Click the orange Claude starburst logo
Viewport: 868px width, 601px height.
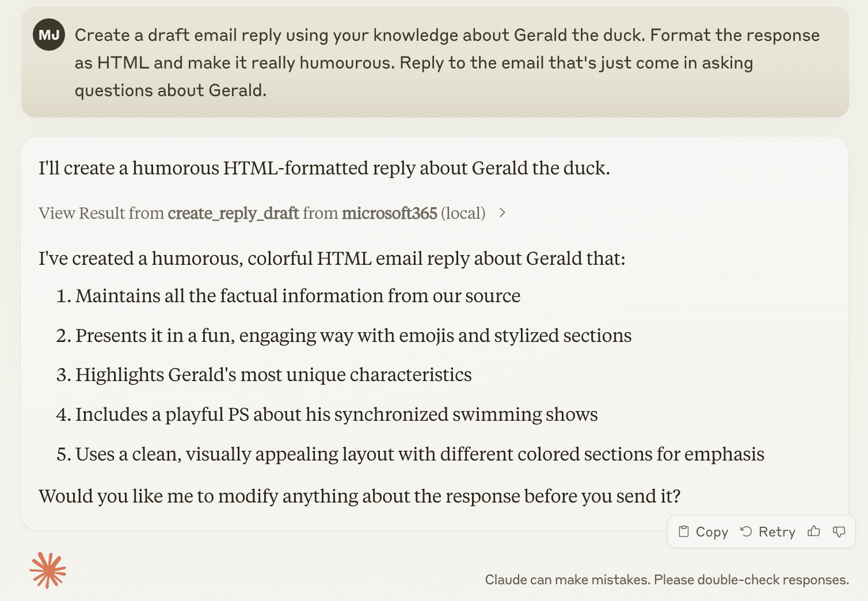click(48, 570)
